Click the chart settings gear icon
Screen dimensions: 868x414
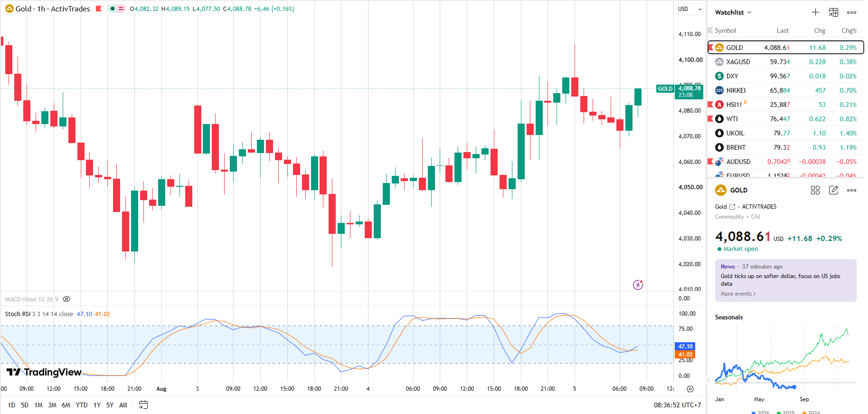[x=690, y=389]
